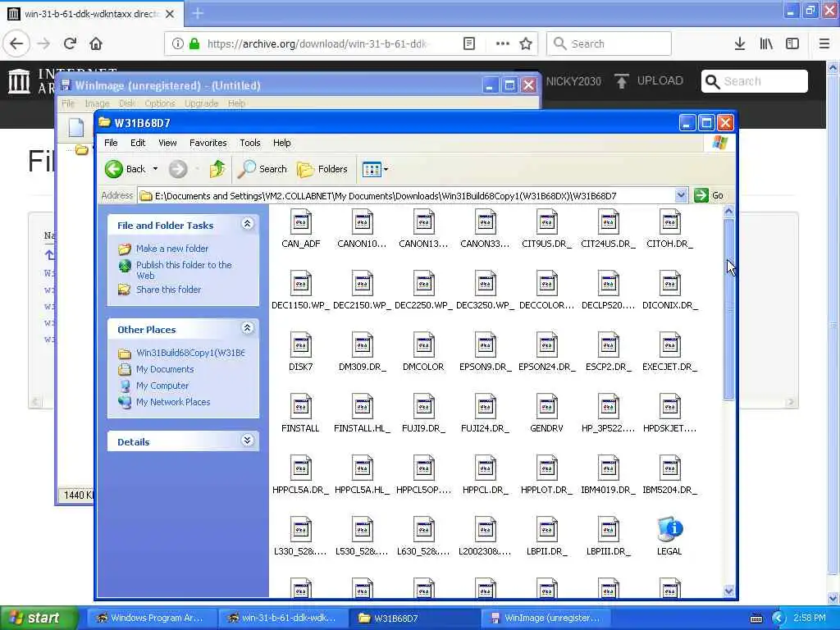Open Explorer File menu
This screenshot has height=630, width=840.
coord(111,143)
